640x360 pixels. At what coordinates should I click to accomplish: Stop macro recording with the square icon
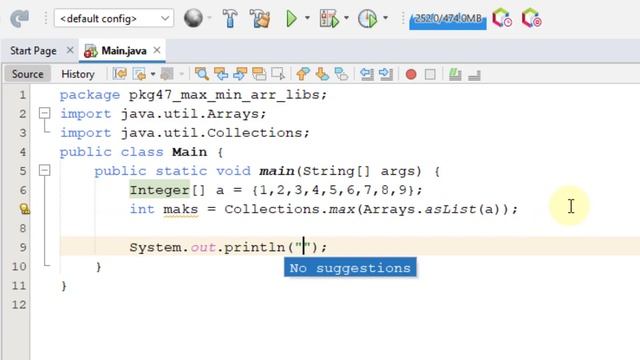tap(430, 74)
